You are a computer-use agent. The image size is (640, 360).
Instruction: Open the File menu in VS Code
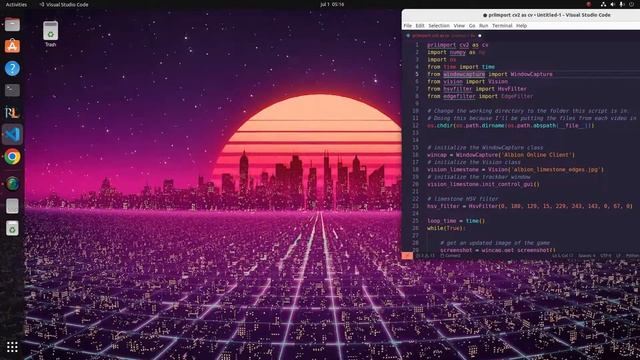tap(408, 26)
